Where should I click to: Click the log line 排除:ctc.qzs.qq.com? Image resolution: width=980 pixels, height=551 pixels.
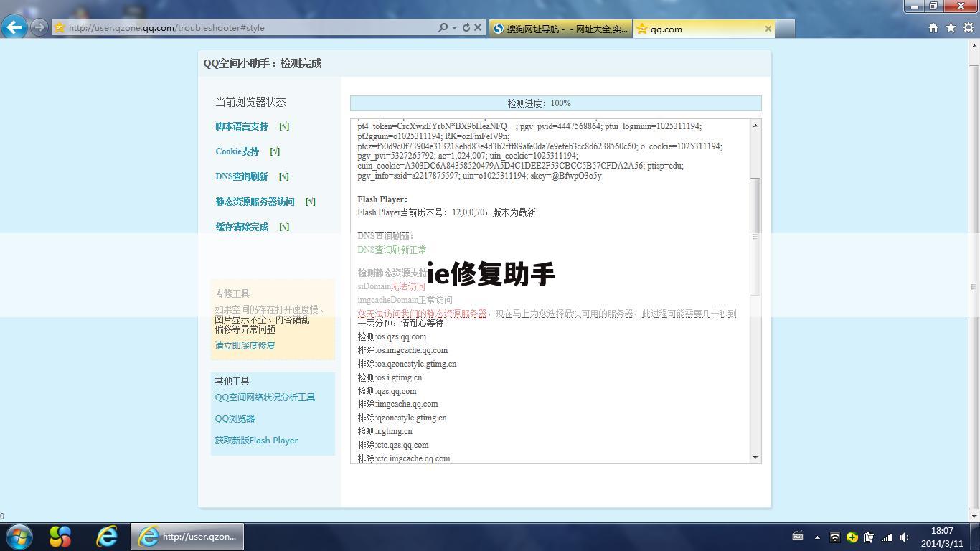pyautogui.click(x=393, y=445)
